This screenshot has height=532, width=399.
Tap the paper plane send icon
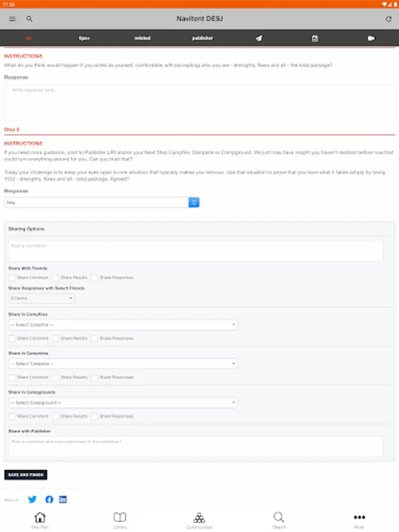259,38
